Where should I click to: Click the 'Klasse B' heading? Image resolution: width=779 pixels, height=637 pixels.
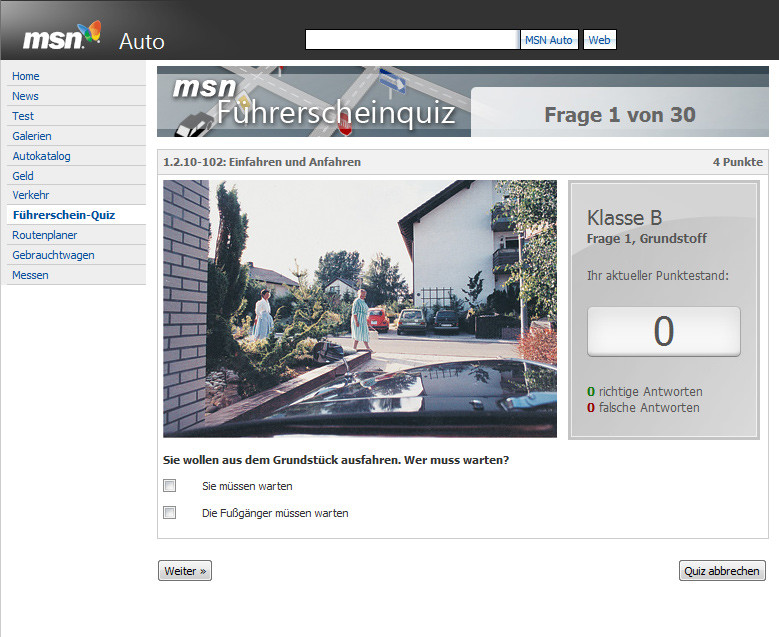tap(624, 218)
